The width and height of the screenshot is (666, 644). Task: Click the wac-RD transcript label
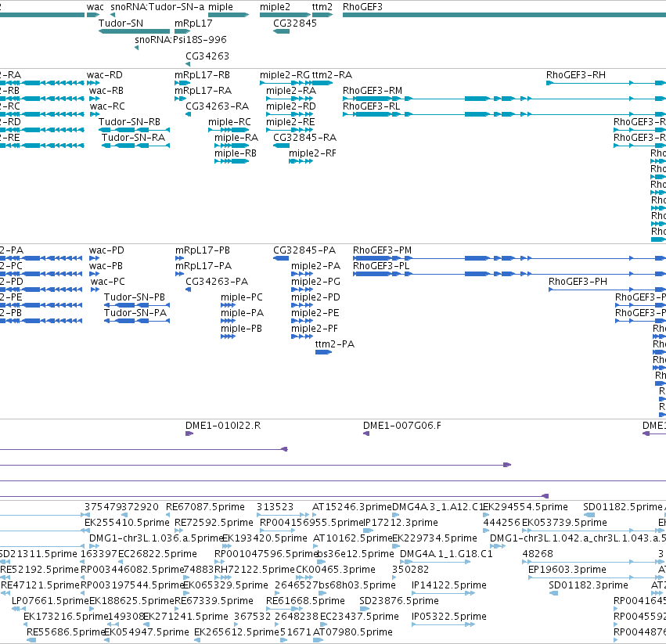click(105, 75)
